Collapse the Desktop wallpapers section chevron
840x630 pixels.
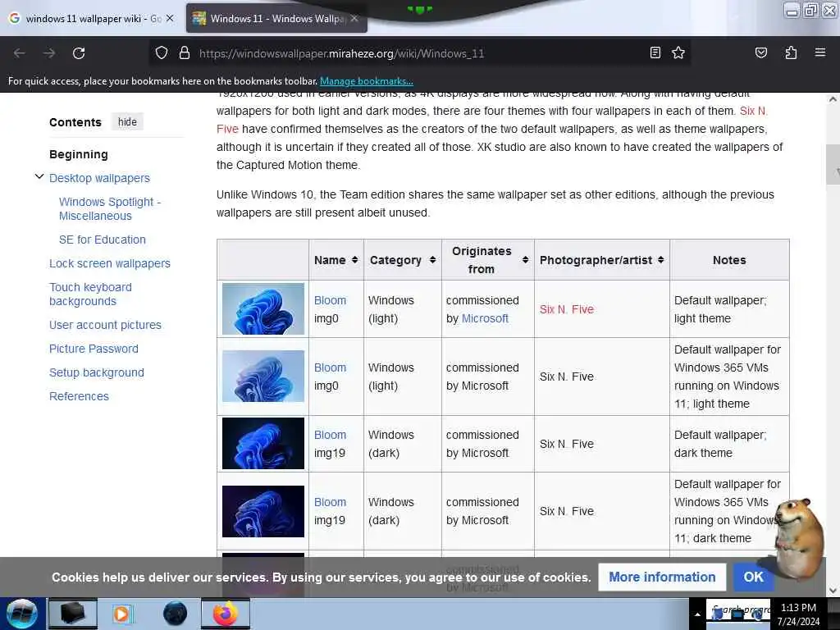pyautogui.click(x=39, y=177)
